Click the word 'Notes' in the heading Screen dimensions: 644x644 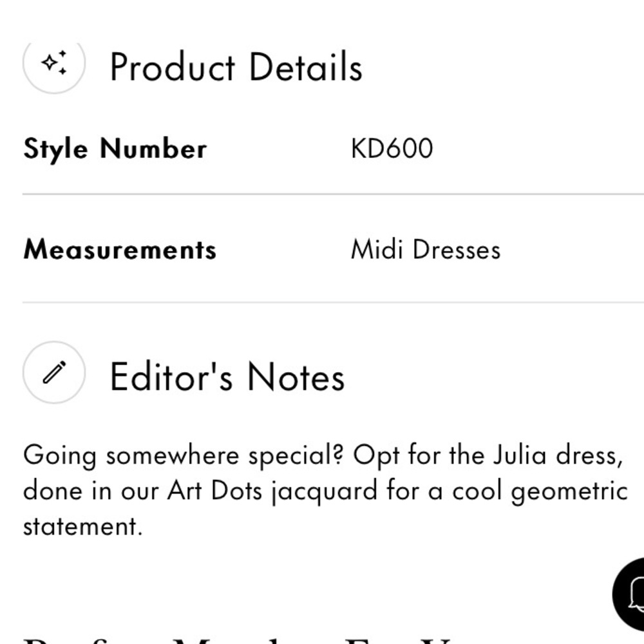[x=296, y=377]
